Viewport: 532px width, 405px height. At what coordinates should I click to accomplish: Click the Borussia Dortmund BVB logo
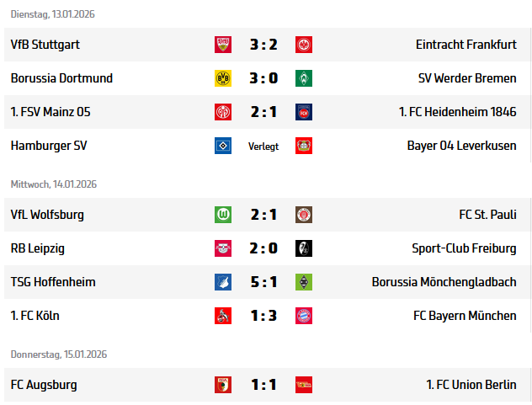click(x=223, y=78)
